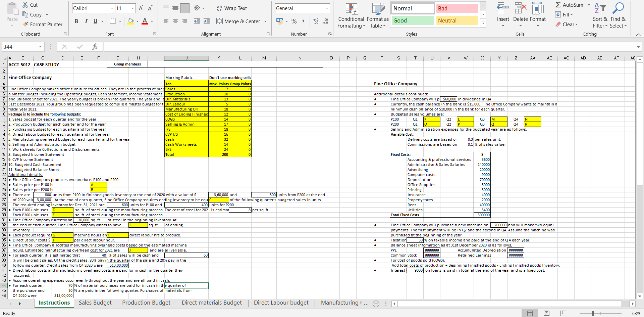Screen dimensions: 644x317
Task: Open Find & Select menu
Action: tap(618, 16)
